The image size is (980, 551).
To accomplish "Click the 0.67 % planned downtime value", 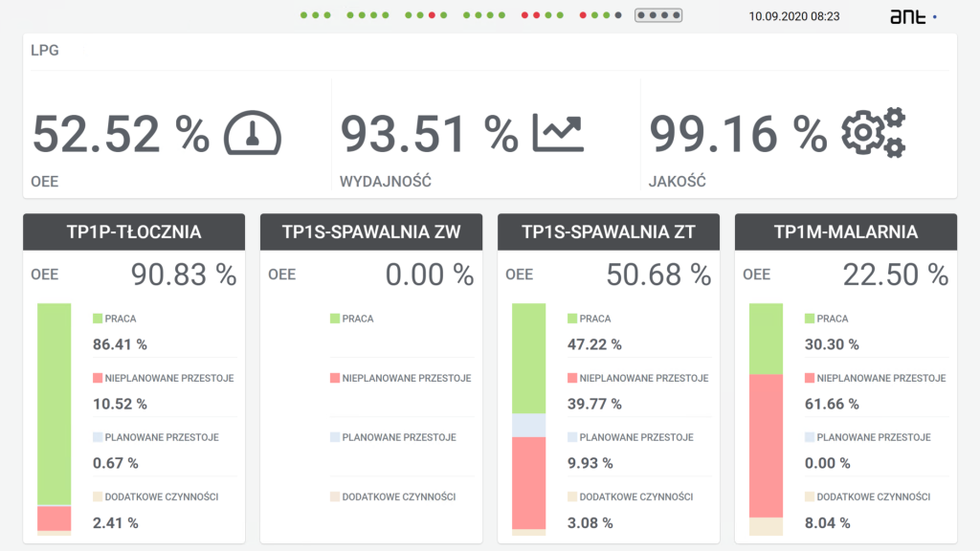I will (x=116, y=463).
